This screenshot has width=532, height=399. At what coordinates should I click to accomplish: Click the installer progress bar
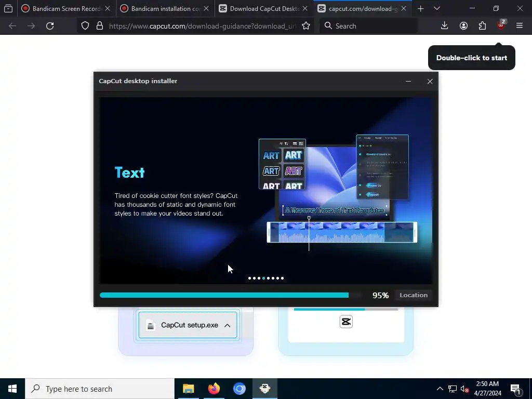230,295
